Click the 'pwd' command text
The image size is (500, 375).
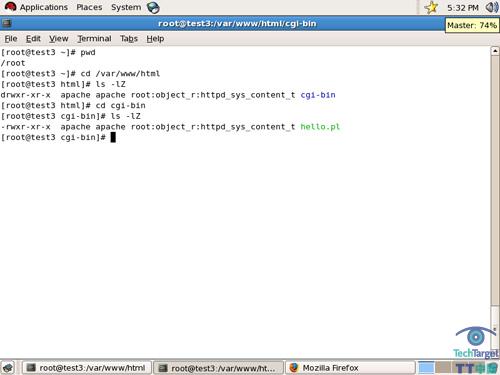[88, 52]
